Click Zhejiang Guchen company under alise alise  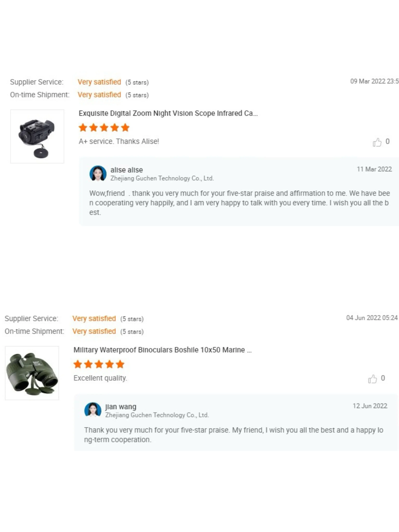(162, 178)
